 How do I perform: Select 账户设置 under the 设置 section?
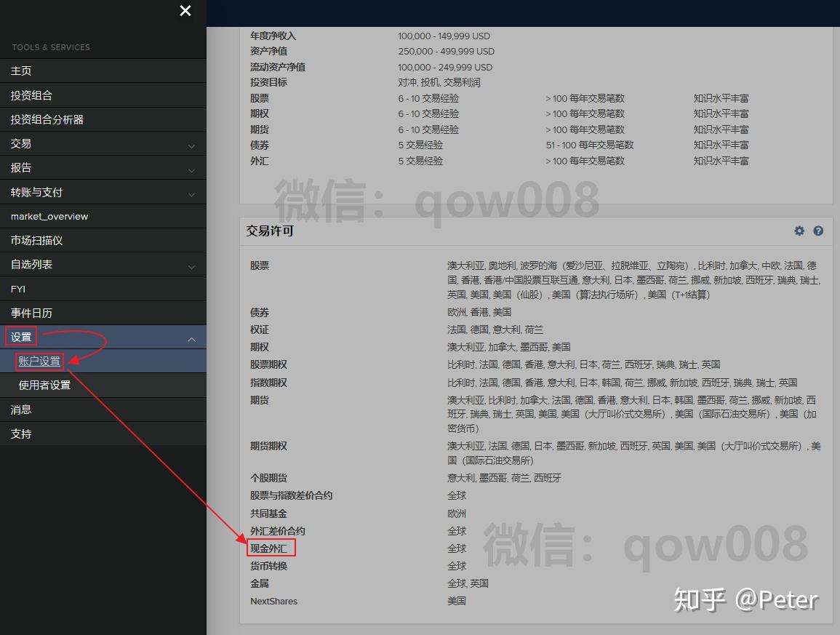coord(39,360)
